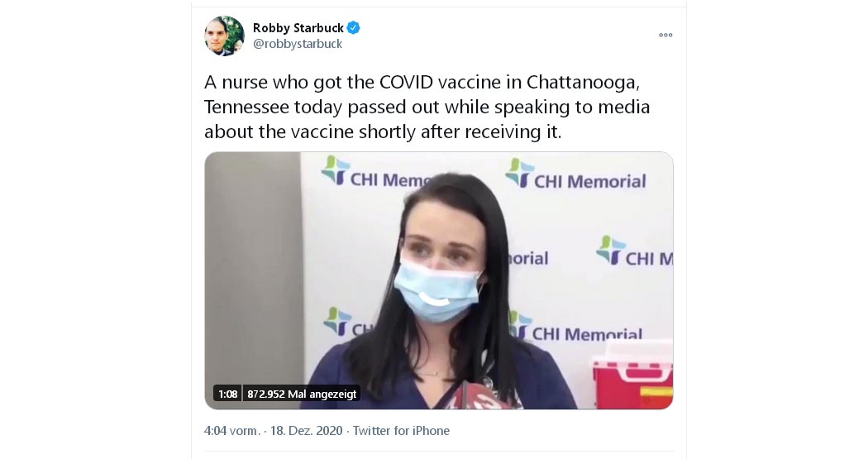
Task: Click the CHI Memorial logo right of nurse
Action: click(x=634, y=251)
